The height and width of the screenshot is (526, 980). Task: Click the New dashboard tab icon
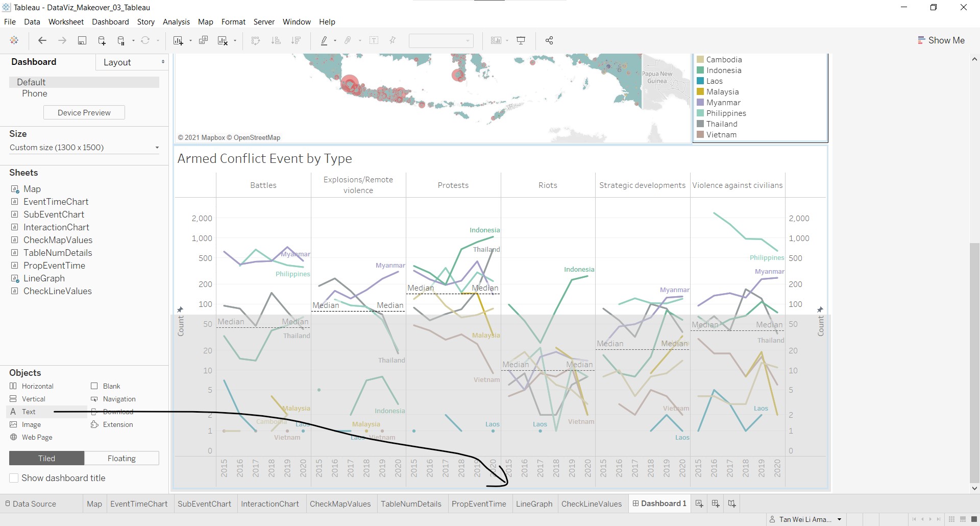click(716, 504)
